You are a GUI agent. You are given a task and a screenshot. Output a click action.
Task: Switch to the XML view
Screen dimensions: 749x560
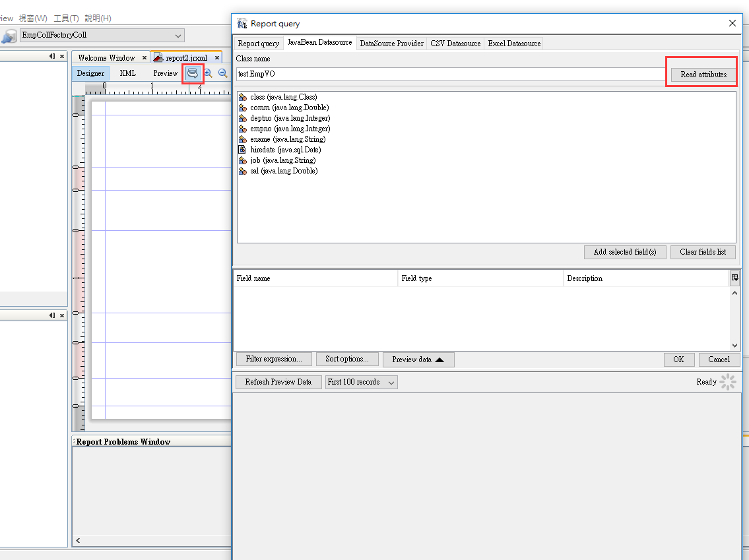click(x=127, y=73)
